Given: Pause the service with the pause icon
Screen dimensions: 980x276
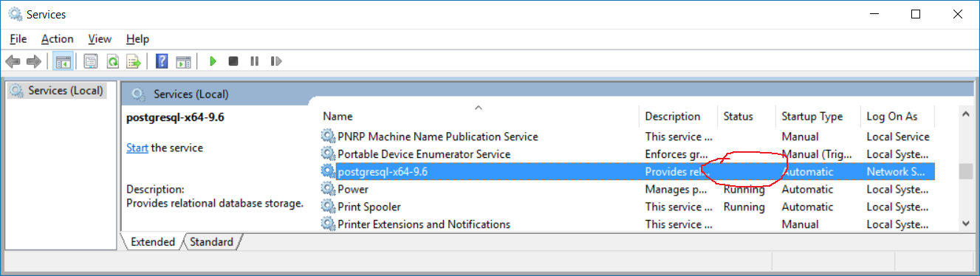Looking at the screenshot, I should [254, 61].
